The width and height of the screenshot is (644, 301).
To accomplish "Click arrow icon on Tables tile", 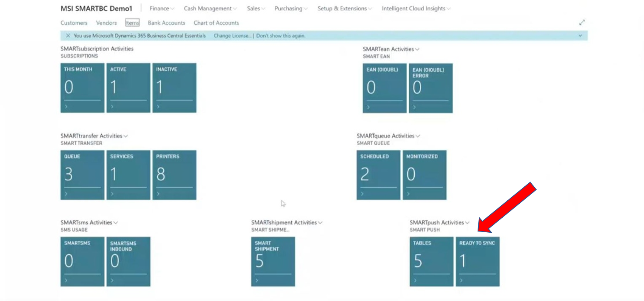I will tap(415, 281).
